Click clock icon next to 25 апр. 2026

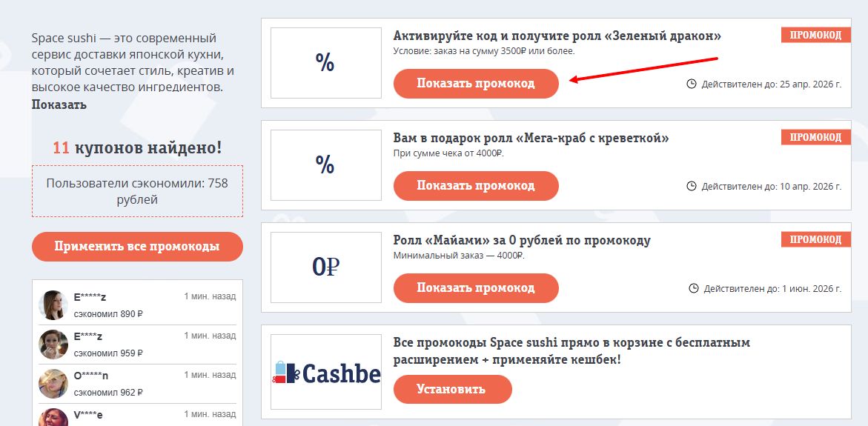pyautogui.click(x=691, y=84)
